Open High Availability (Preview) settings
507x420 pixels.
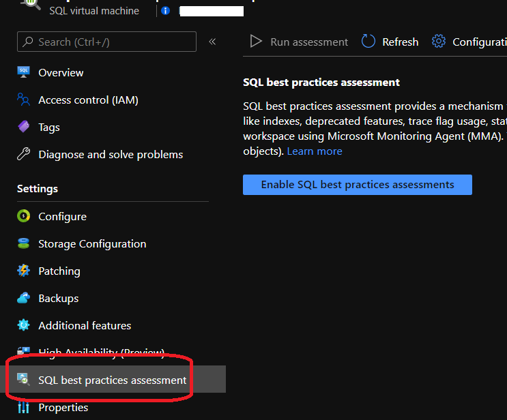(101, 352)
